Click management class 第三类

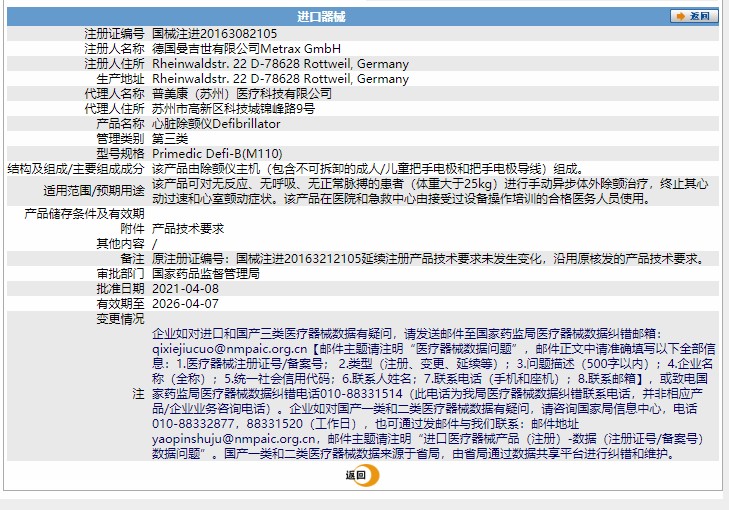coord(170,139)
